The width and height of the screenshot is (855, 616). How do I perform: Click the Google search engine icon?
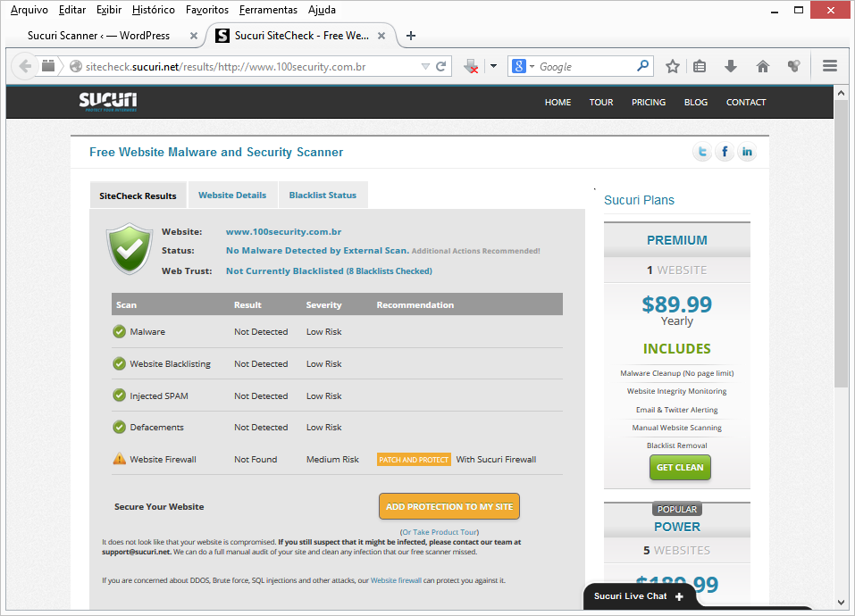518,66
